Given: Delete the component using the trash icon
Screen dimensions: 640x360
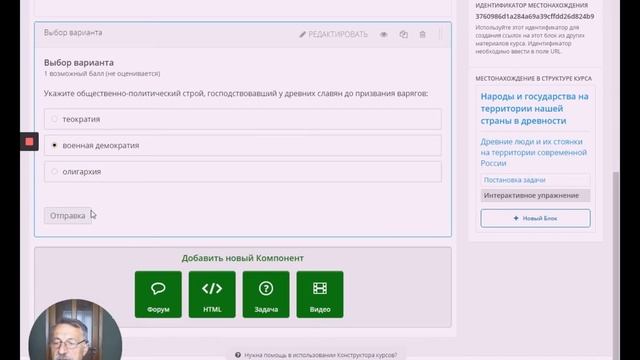Looking at the screenshot, I should [422, 34].
